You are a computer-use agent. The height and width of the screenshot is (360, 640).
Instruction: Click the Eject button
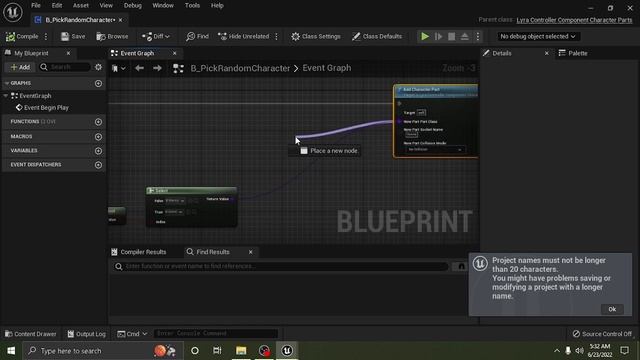(464, 36)
